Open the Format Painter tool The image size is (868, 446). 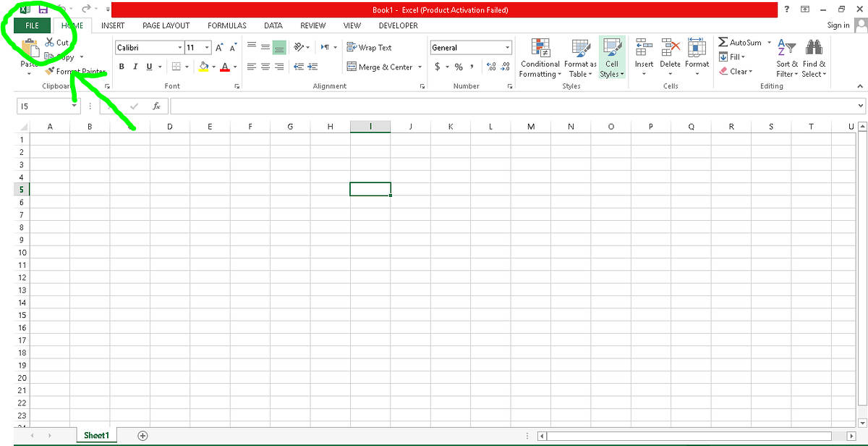coord(69,71)
